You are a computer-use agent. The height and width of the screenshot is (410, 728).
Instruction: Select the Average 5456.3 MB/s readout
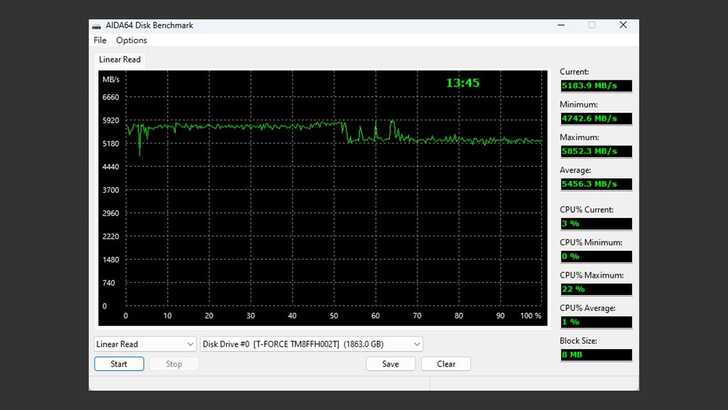coord(595,184)
